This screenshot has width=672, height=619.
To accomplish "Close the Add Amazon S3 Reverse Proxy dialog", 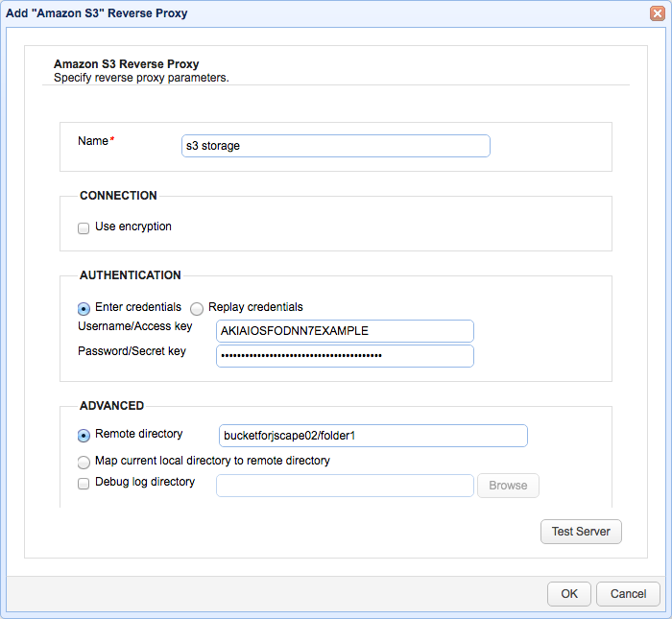I will point(658,13).
